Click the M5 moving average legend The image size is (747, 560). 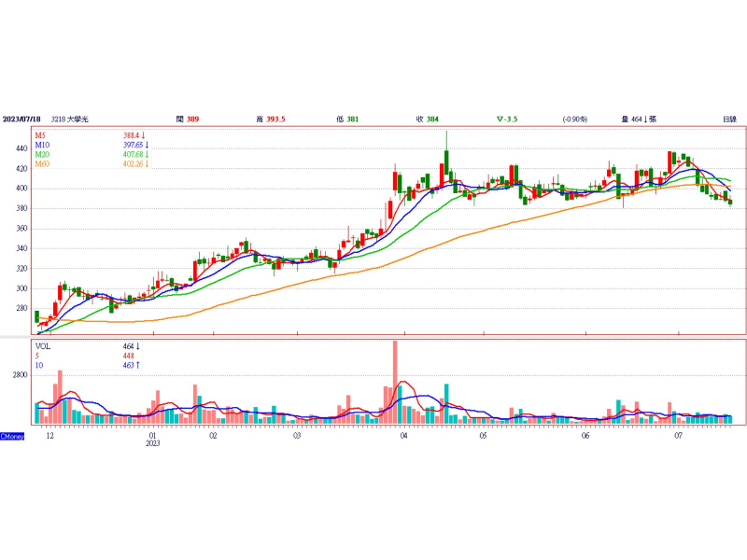click(41, 136)
